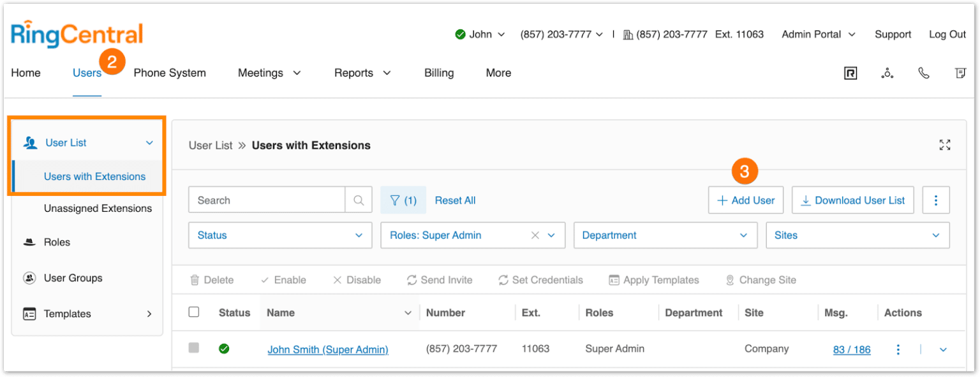Image resolution: width=980 pixels, height=377 pixels.
Task: Click inside the Search field
Action: point(267,200)
